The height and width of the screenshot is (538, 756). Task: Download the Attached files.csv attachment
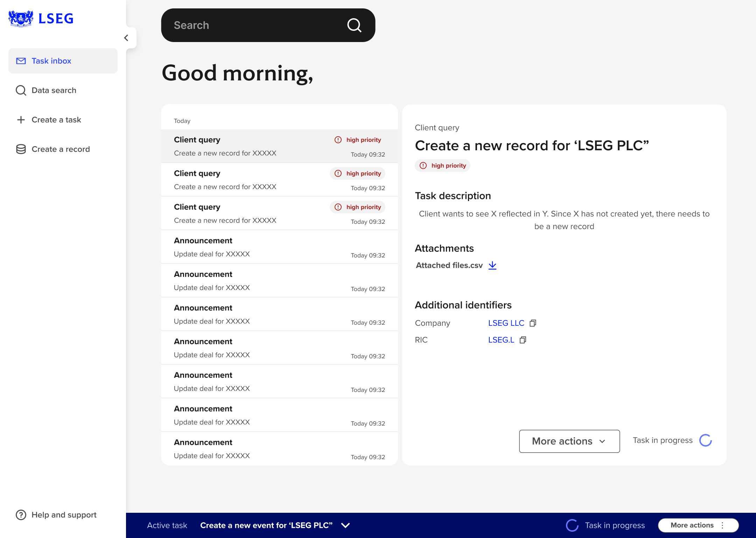(x=492, y=265)
